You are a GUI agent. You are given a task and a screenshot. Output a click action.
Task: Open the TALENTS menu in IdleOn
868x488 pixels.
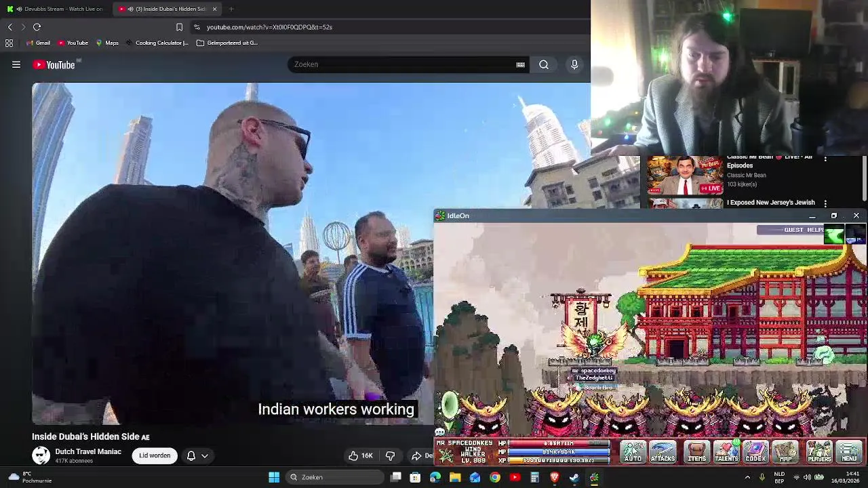click(726, 451)
